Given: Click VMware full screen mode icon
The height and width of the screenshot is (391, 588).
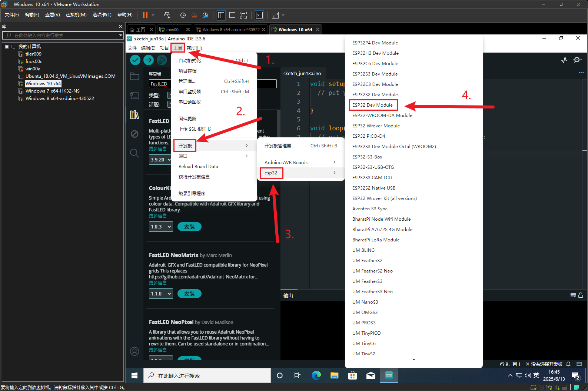Looking at the screenshot, I should 243,15.
